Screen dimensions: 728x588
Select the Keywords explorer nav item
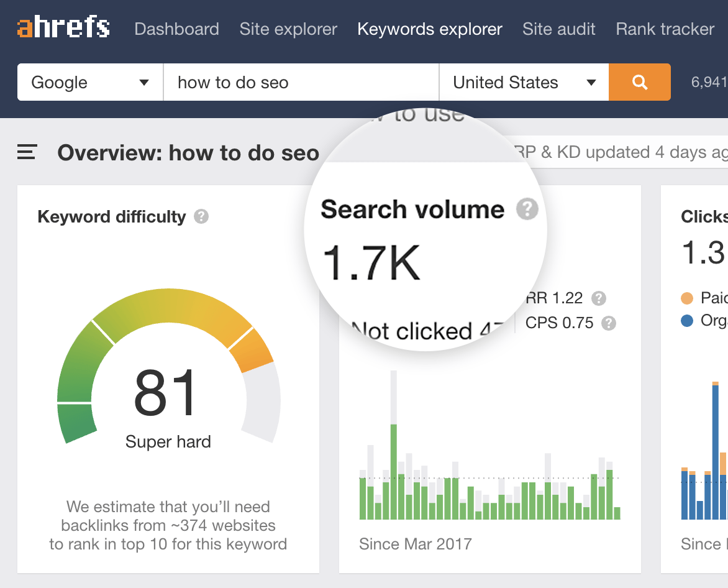[x=430, y=29]
